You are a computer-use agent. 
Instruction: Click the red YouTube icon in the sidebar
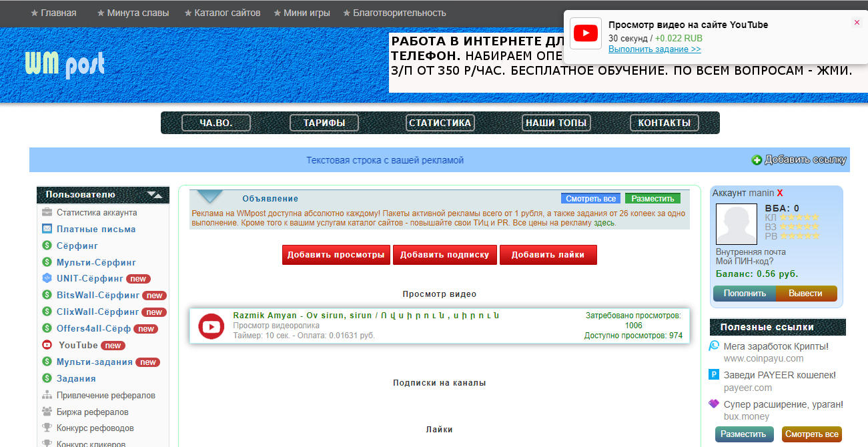coord(47,345)
